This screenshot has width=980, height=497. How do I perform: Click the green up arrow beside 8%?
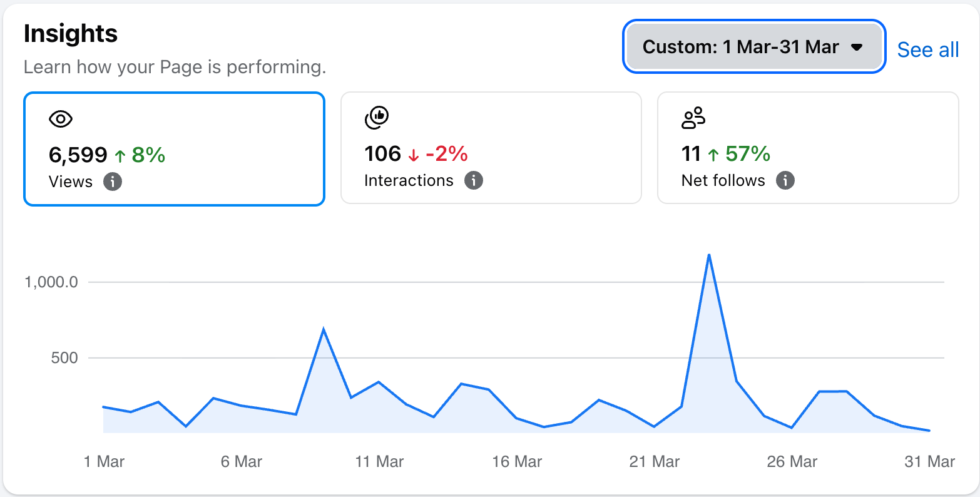coord(120,155)
